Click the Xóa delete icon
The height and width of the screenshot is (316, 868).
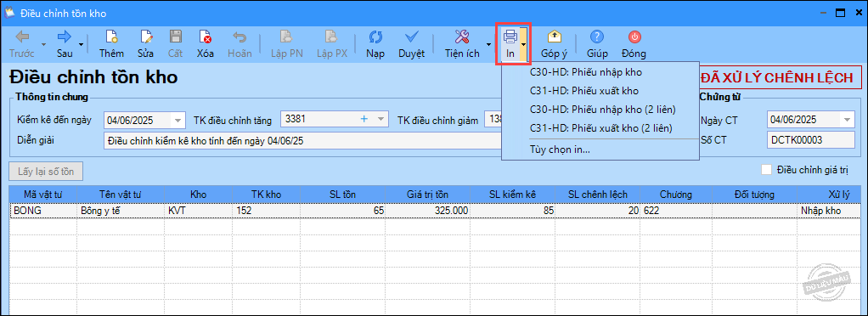[206, 37]
